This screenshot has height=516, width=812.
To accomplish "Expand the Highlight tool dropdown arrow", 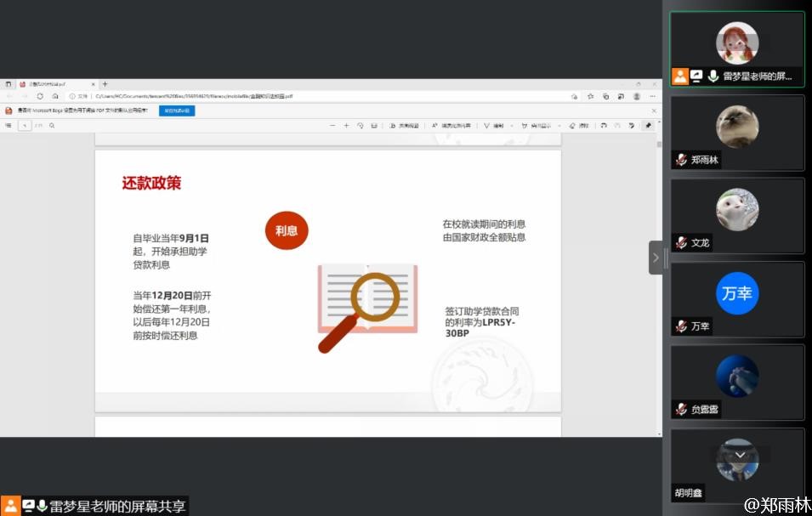I will (x=559, y=126).
